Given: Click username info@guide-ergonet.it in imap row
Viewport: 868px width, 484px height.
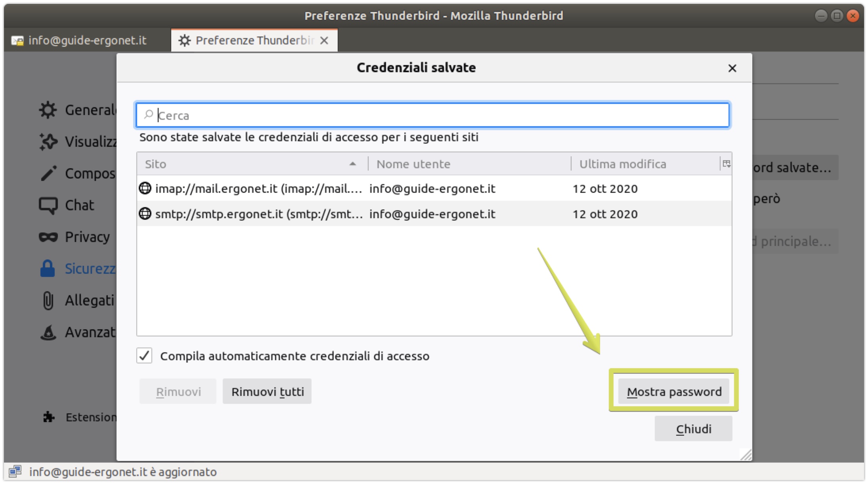Looking at the screenshot, I should pos(432,188).
